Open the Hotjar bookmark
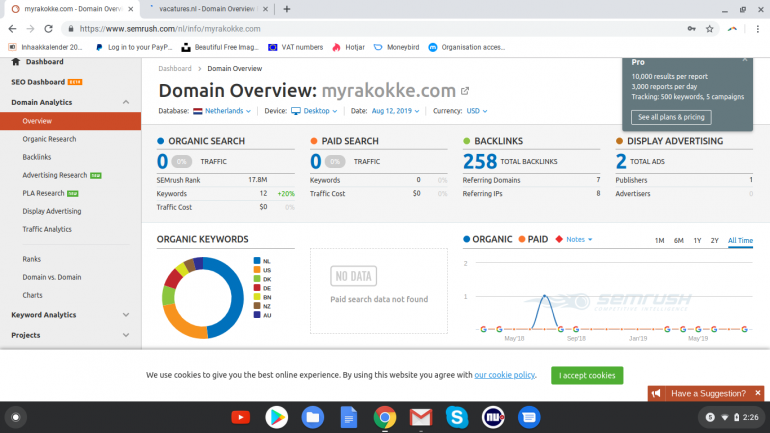The width and height of the screenshot is (770, 433). 348,47
